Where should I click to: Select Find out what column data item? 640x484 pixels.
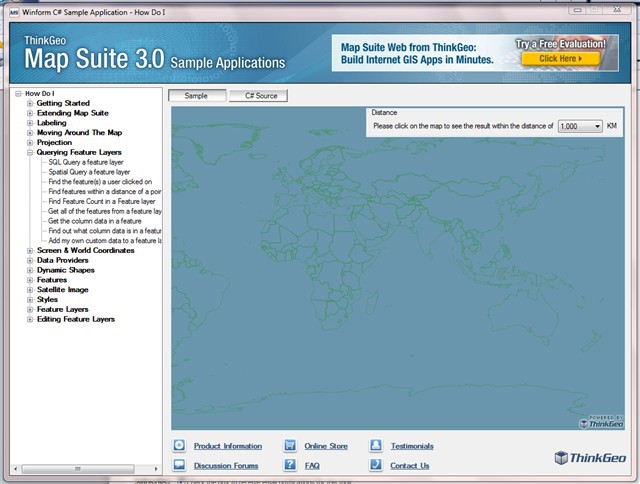(x=105, y=231)
